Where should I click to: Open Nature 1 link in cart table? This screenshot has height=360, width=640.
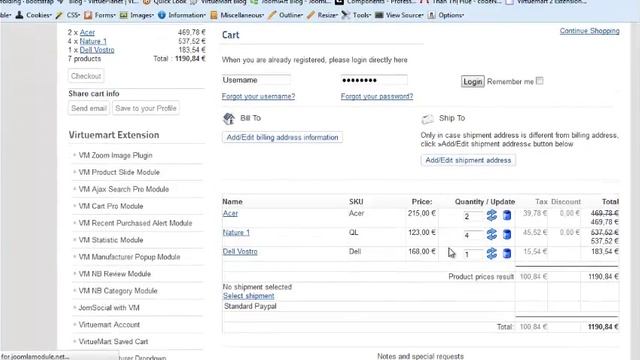tap(236, 233)
